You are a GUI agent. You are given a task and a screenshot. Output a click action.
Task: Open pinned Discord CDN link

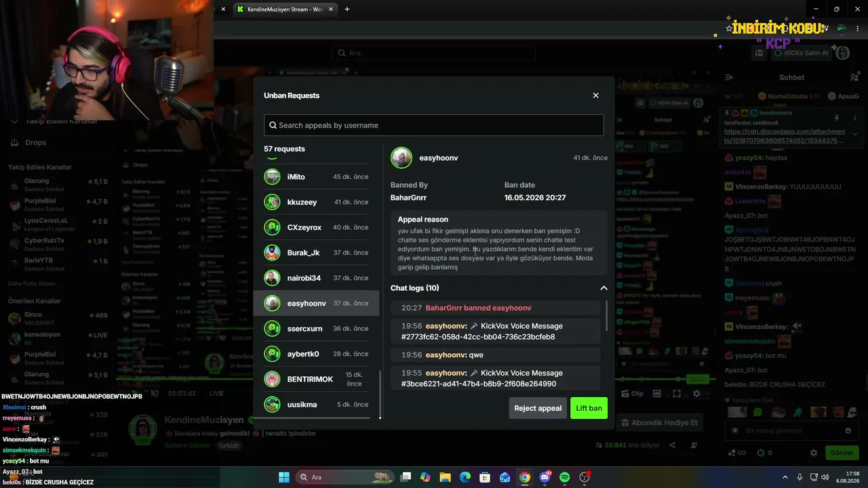785,136
